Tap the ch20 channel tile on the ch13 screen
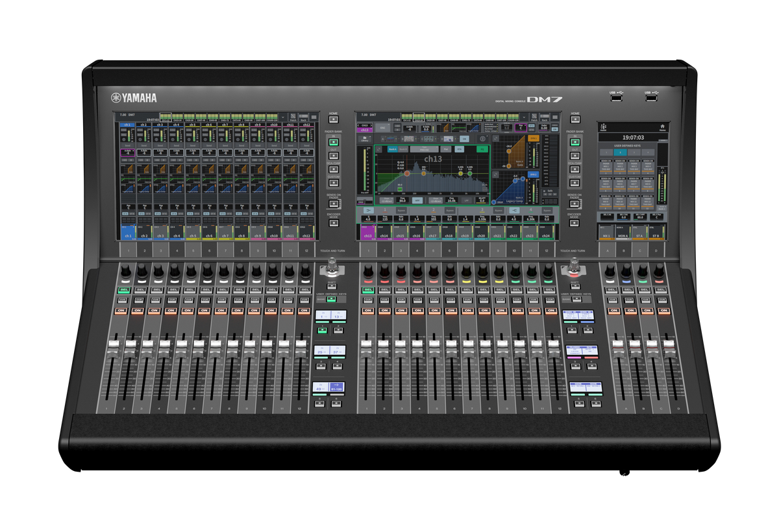779x532 pixels. [481, 232]
